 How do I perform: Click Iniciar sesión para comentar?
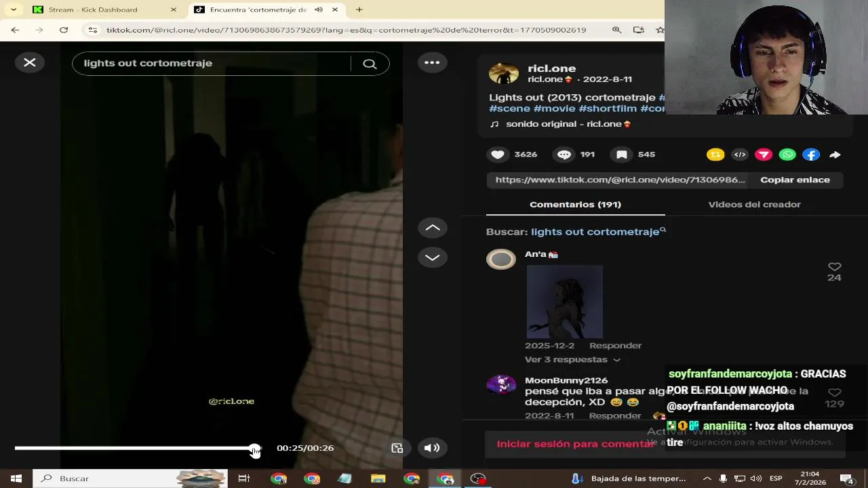(x=575, y=444)
